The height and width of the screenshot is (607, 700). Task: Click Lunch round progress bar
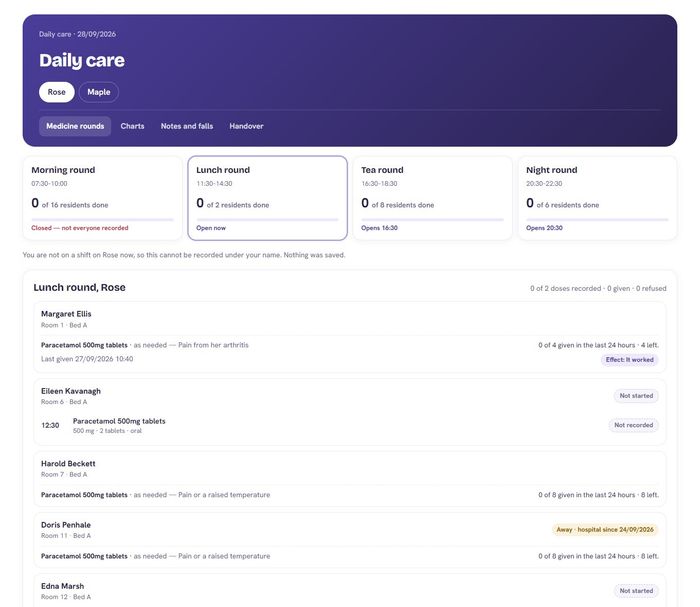267,220
